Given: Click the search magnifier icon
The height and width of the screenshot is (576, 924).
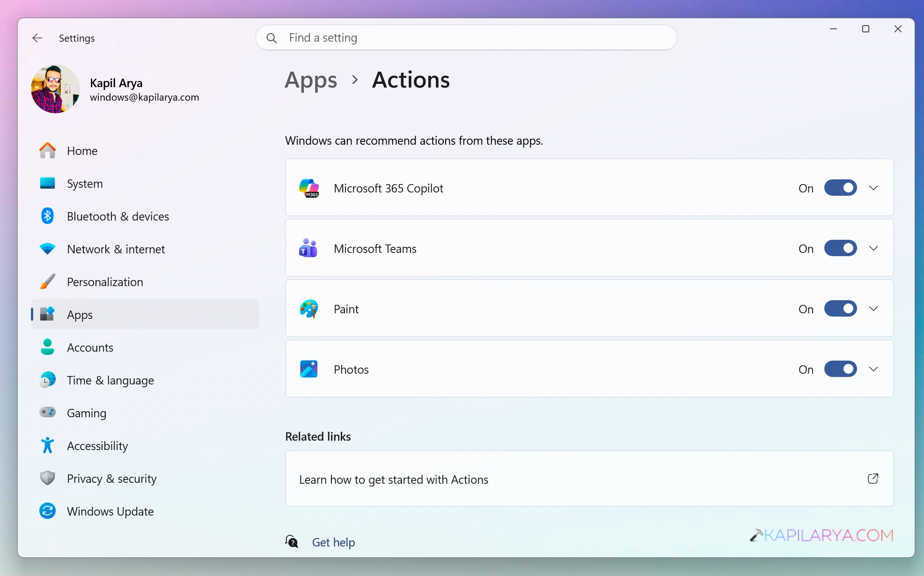Looking at the screenshot, I should click(271, 38).
